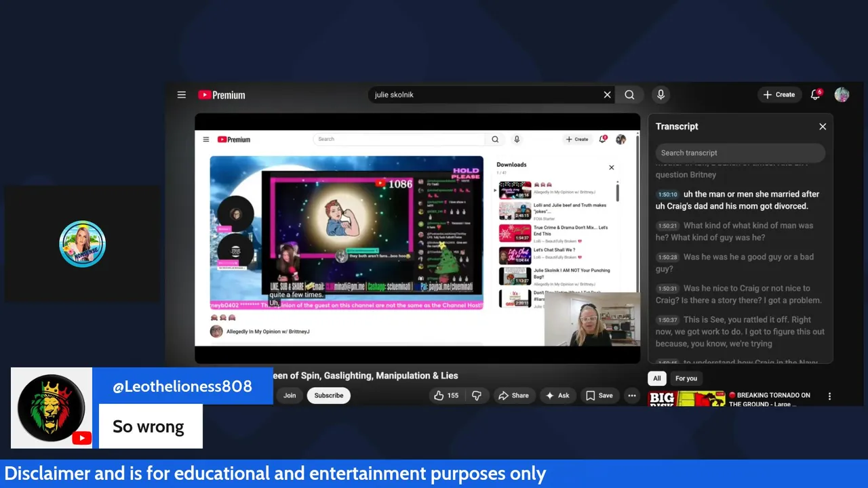The image size is (868, 488).
Task: Open the 4:06:16 first Downloads playlist item
Action: pyautogui.click(x=555, y=190)
